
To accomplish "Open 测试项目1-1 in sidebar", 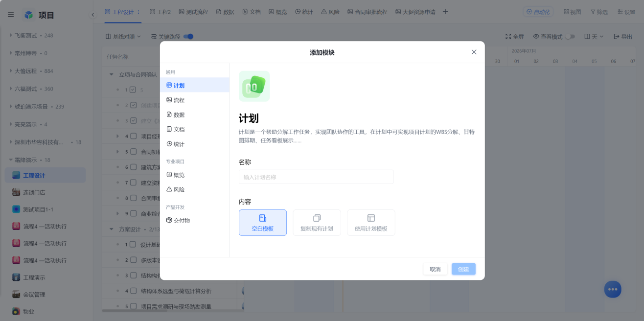I will 45,209.
